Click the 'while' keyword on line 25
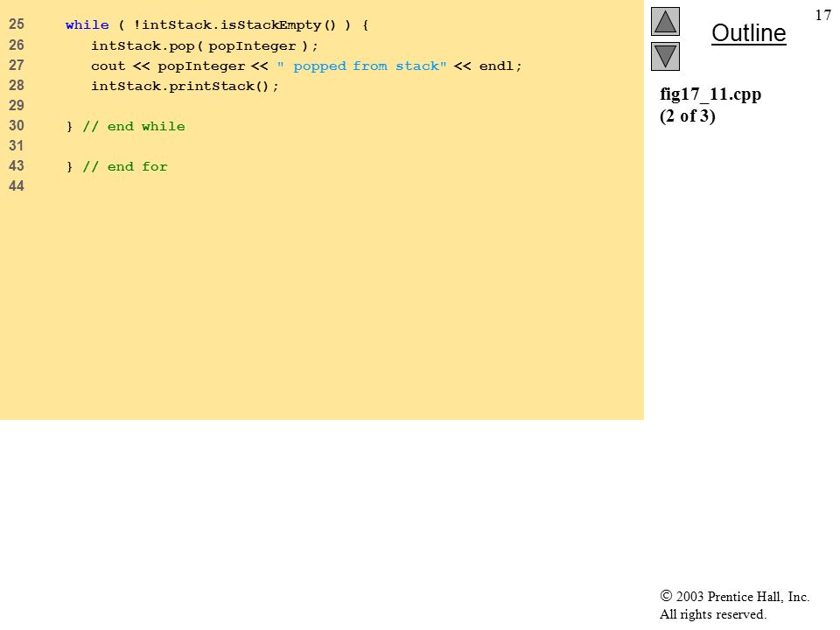 [87, 24]
